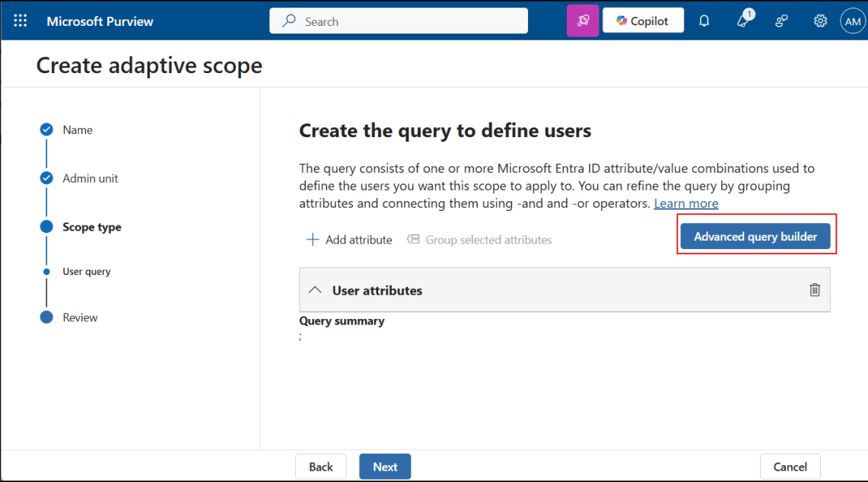Click the Cancel button

(x=790, y=467)
